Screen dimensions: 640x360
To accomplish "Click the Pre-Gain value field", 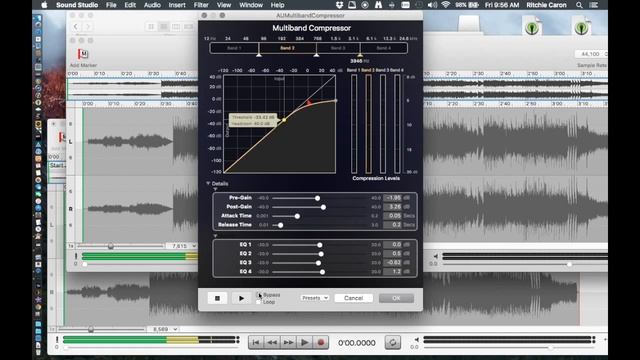I will tap(393, 198).
